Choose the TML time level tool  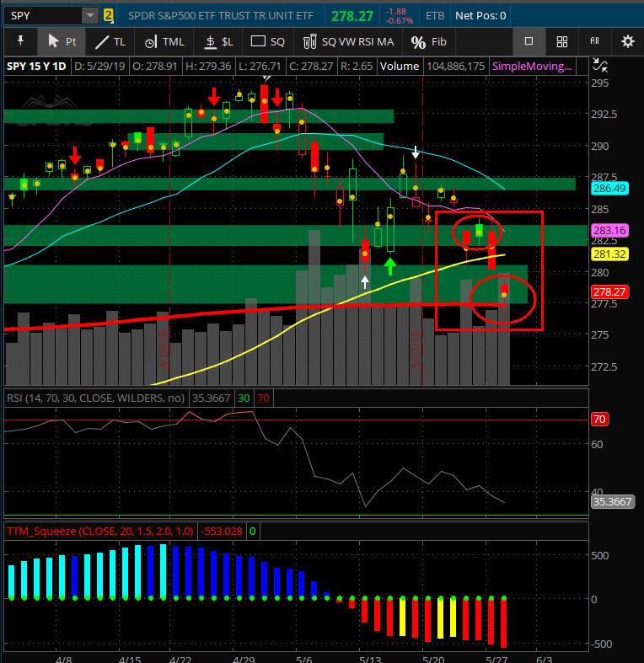point(164,41)
